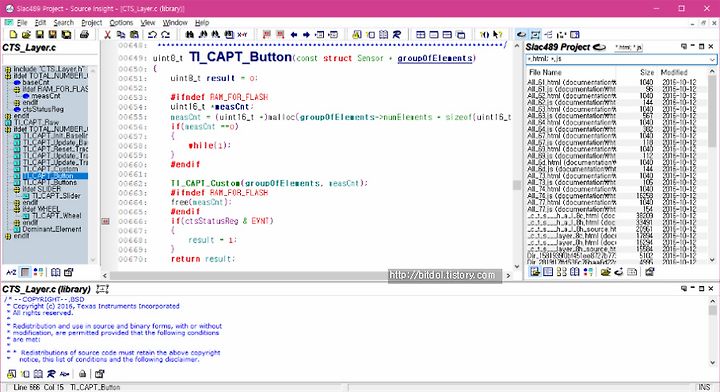Image resolution: width=720 pixels, height=392 pixels.
Task: Toggle the tree-view icon in symbol panel toolbar
Action: click(x=25, y=272)
